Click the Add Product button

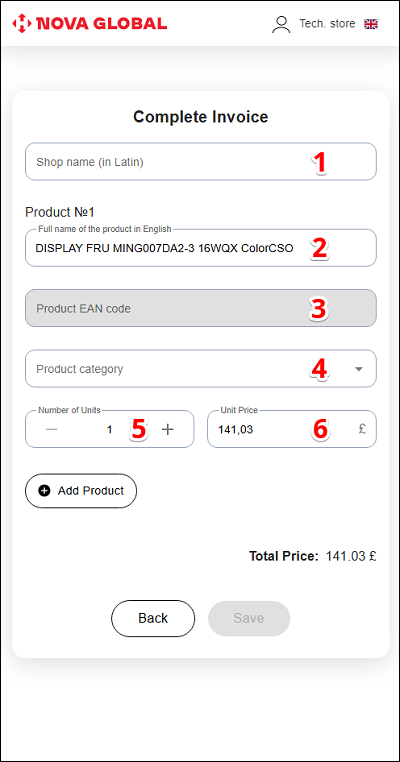pyautogui.click(x=81, y=491)
